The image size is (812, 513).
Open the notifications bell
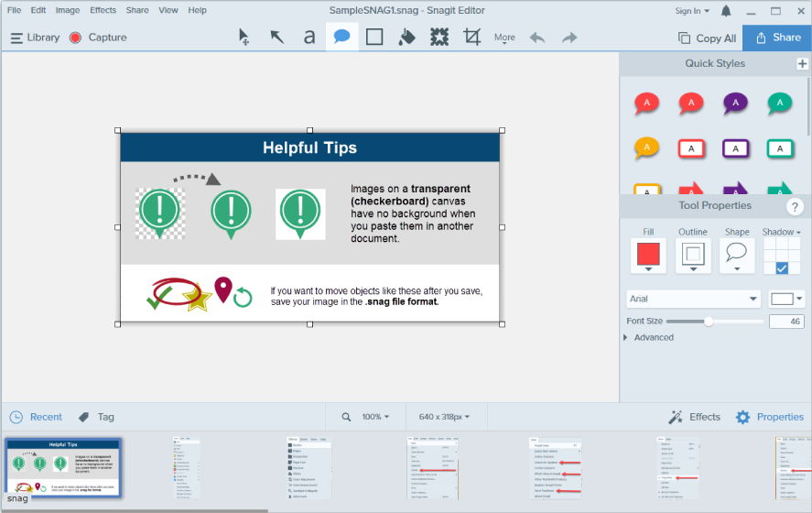(726, 11)
